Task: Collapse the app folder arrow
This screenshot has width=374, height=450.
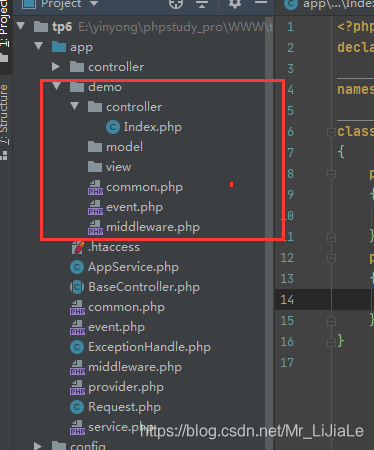Action: point(39,46)
